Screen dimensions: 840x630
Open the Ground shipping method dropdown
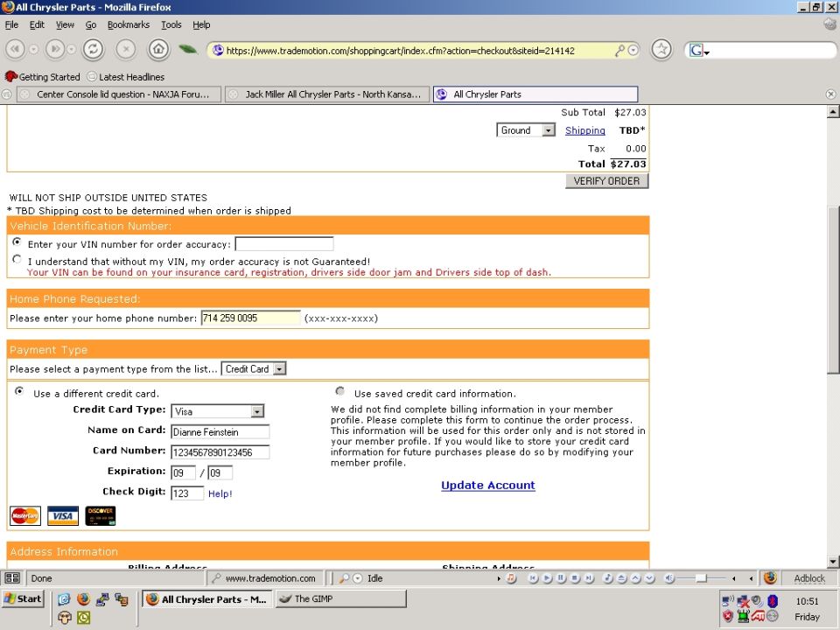click(526, 130)
